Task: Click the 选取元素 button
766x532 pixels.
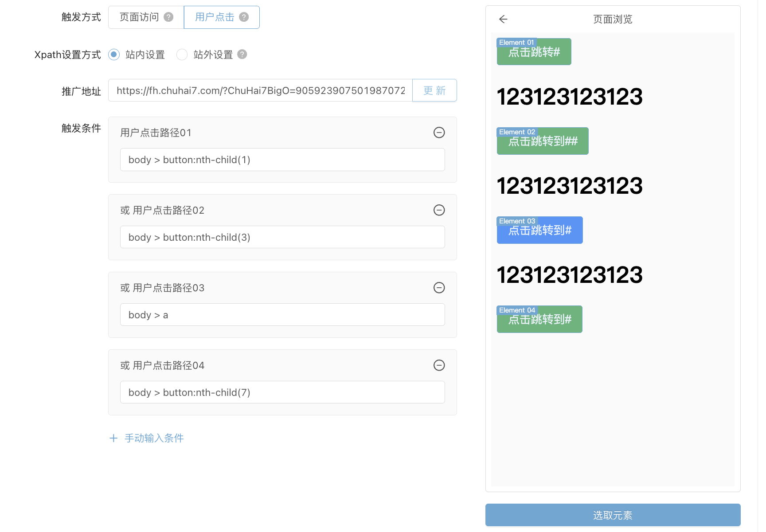Action: (613, 515)
